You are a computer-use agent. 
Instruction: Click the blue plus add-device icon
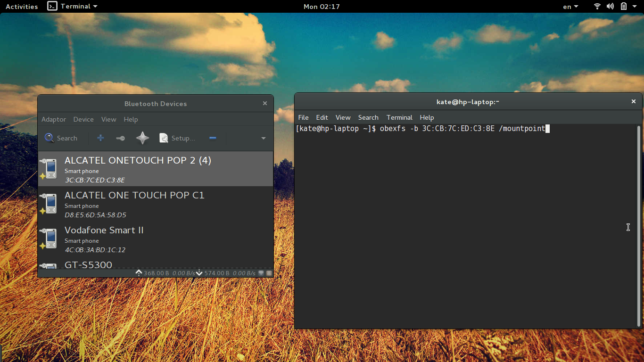(100, 138)
